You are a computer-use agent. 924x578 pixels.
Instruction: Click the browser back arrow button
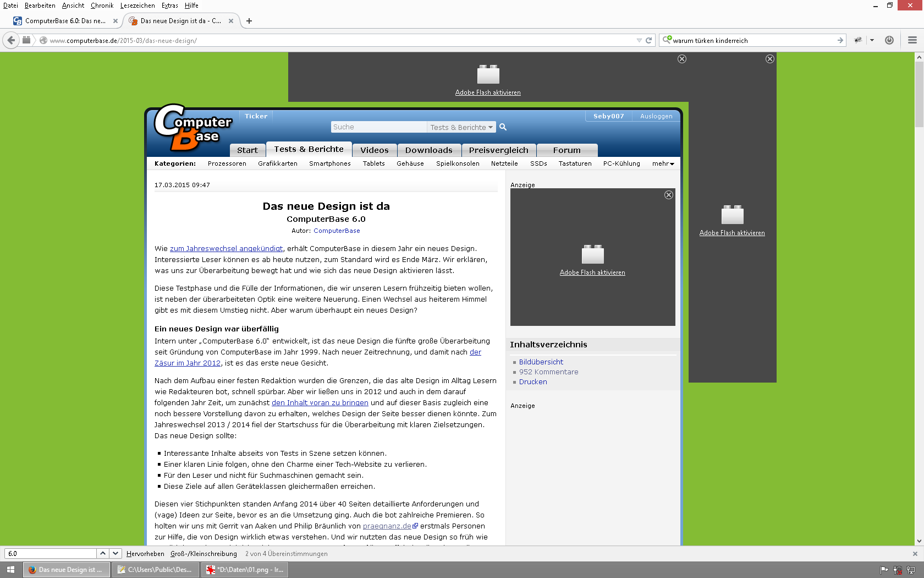[x=11, y=40]
